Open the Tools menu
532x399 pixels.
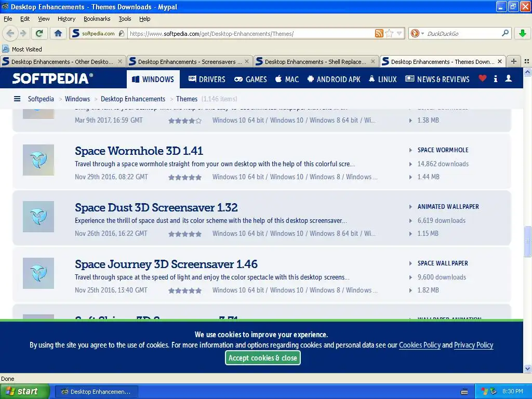coord(125,19)
